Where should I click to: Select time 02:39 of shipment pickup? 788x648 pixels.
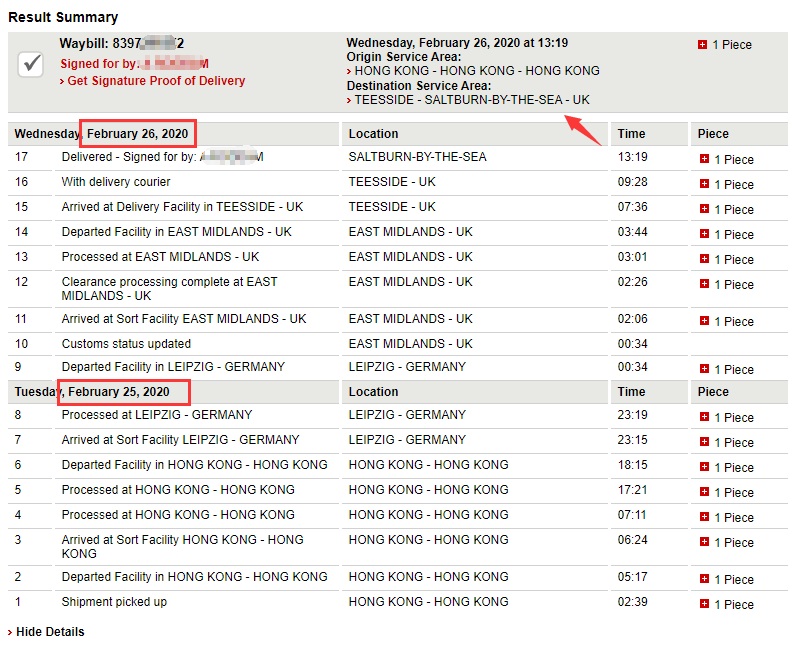(x=632, y=602)
